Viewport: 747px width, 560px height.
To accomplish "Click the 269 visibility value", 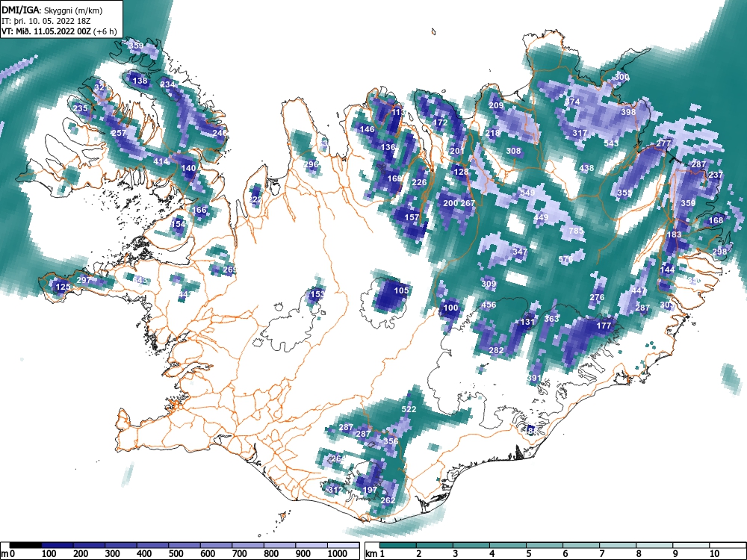I will click(x=229, y=270).
